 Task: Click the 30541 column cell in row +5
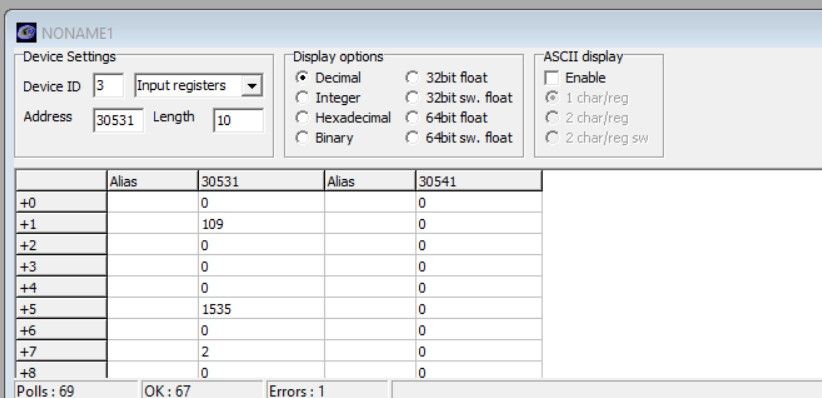click(479, 309)
